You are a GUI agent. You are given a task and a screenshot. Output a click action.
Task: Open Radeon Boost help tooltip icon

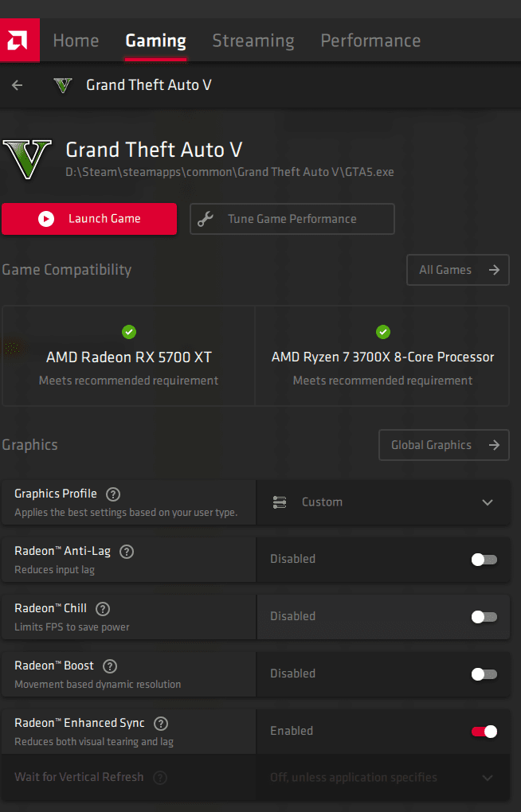[x=110, y=666]
